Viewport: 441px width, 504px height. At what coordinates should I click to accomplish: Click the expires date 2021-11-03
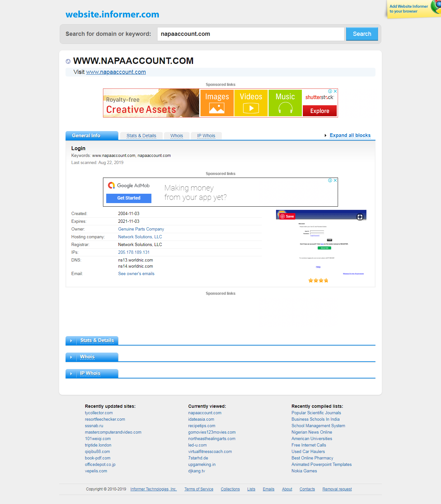click(x=129, y=221)
